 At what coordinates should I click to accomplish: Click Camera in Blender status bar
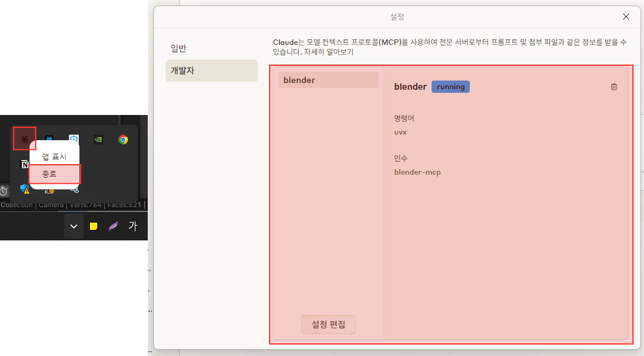[x=51, y=205]
